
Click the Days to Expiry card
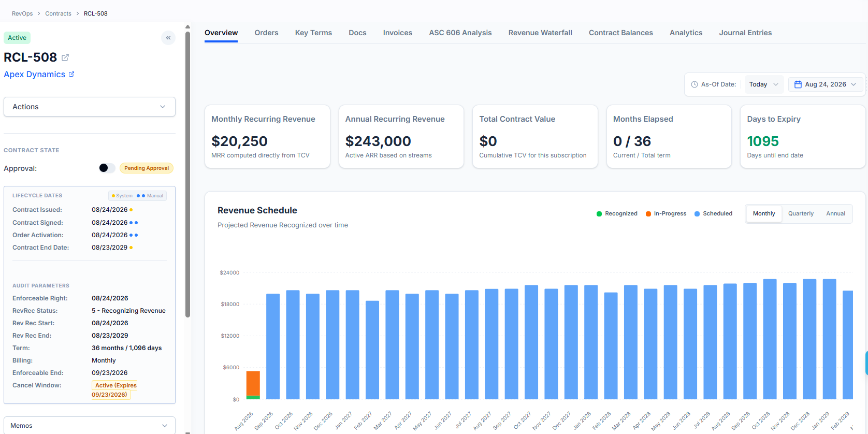click(803, 137)
